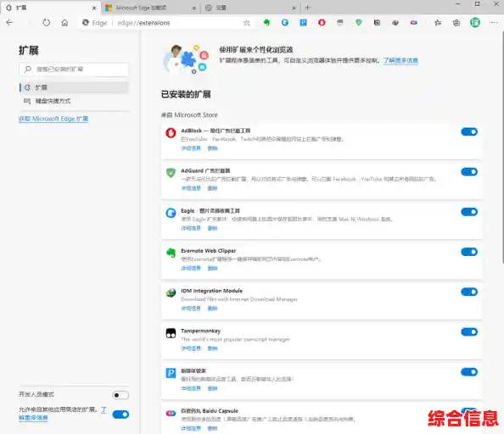Viewport: 504px width, 434px height.
Task: Click the Baidu Capsule logo in list
Action: pos(171,413)
